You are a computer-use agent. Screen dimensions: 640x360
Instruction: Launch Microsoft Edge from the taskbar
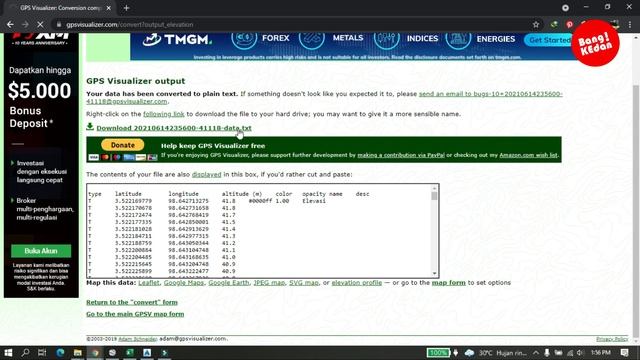(60, 353)
